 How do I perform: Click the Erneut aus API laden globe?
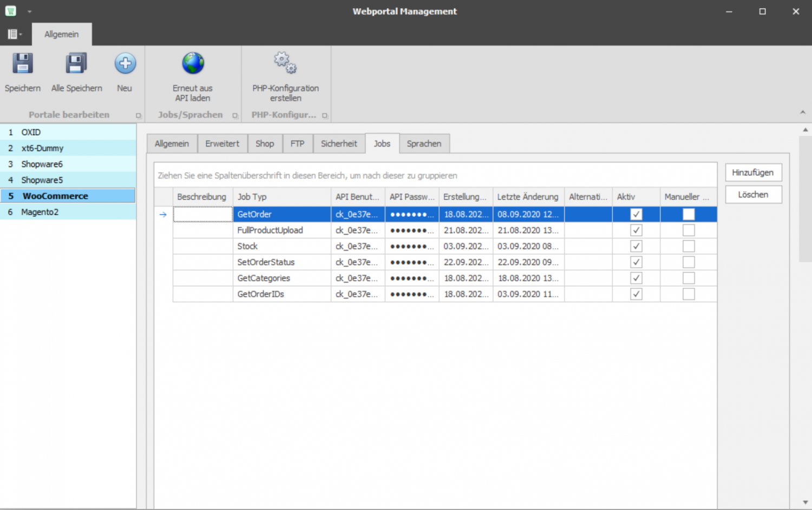(193, 64)
